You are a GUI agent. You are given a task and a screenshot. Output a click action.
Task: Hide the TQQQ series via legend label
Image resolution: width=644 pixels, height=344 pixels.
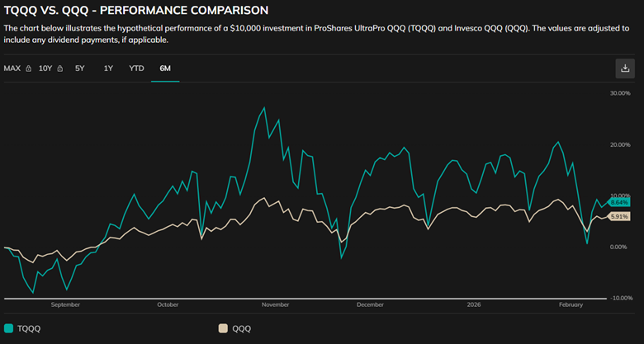[x=29, y=328]
